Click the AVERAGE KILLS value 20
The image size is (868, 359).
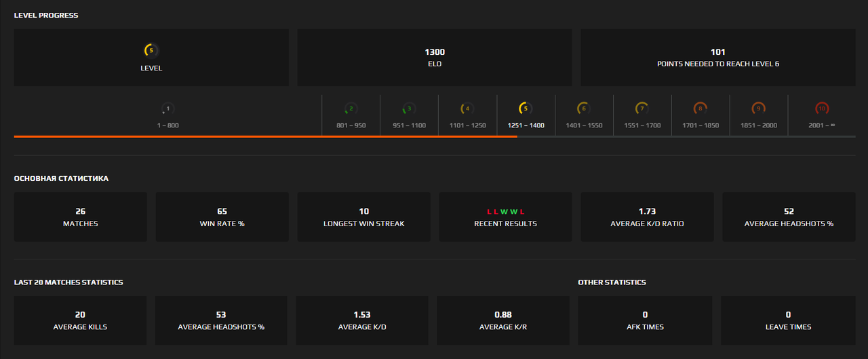80,315
